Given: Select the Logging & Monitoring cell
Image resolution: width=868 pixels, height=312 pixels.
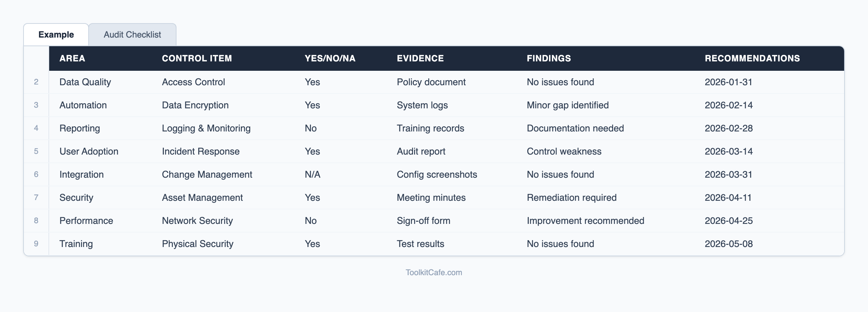Looking at the screenshot, I should [x=206, y=128].
